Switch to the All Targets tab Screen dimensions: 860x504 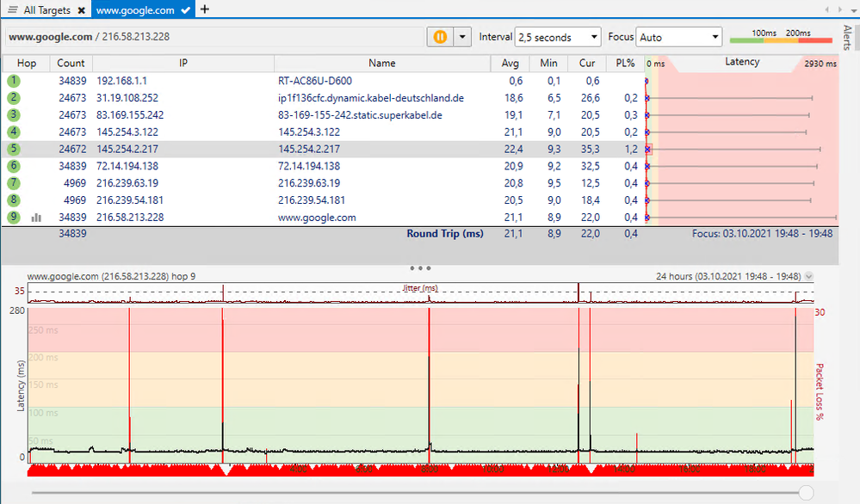47,9
